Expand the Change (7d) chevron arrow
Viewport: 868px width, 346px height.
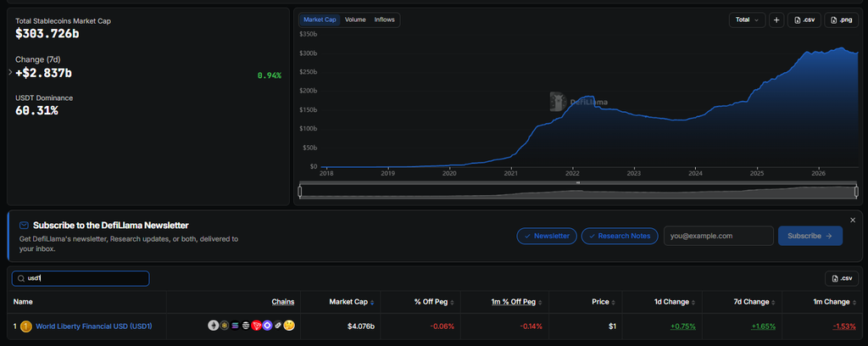[x=10, y=72]
